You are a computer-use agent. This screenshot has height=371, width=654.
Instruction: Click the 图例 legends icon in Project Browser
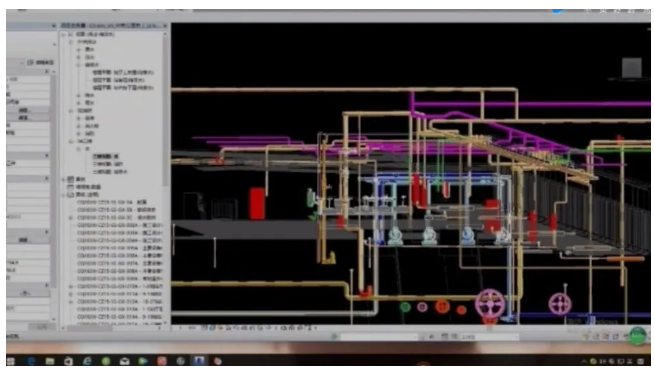70,179
